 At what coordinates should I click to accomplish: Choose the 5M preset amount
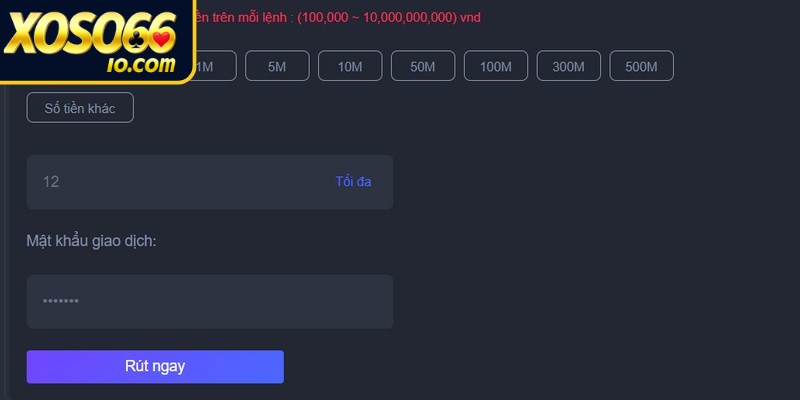tap(277, 66)
